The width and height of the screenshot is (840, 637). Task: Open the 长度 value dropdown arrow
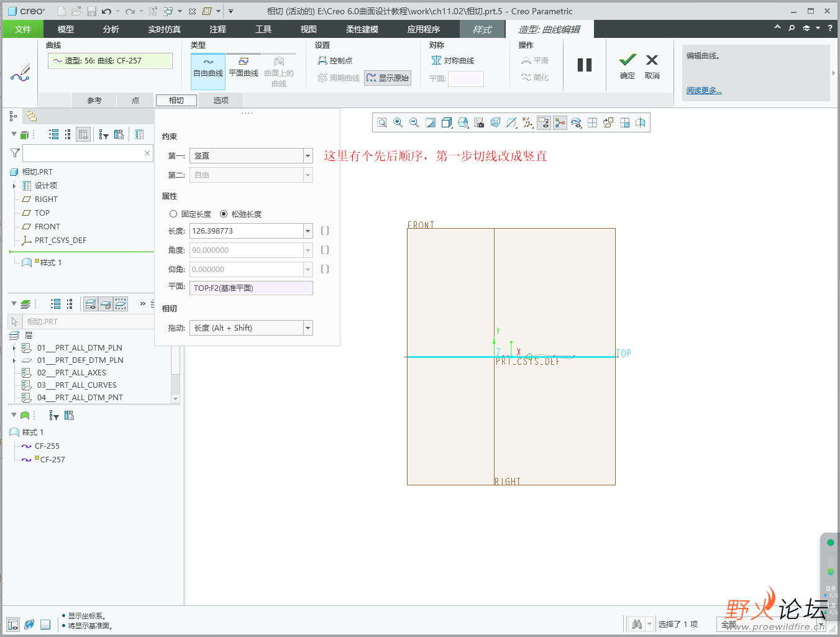click(308, 231)
